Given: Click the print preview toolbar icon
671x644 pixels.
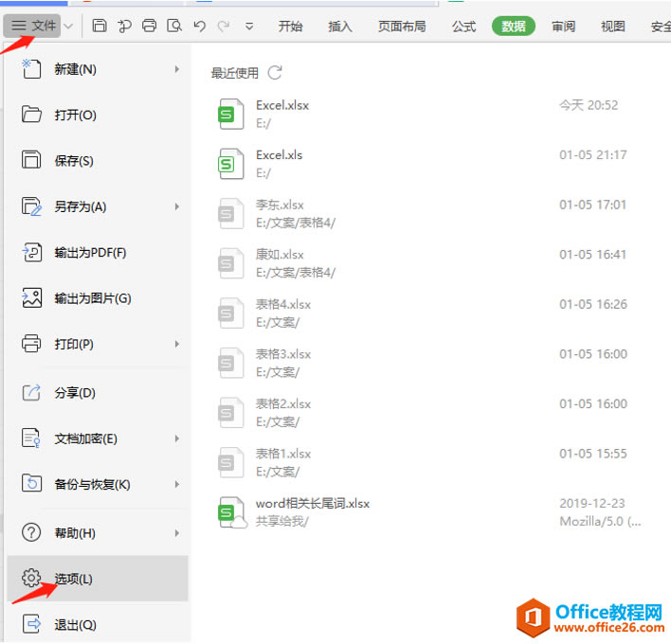Looking at the screenshot, I should [174, 26].
